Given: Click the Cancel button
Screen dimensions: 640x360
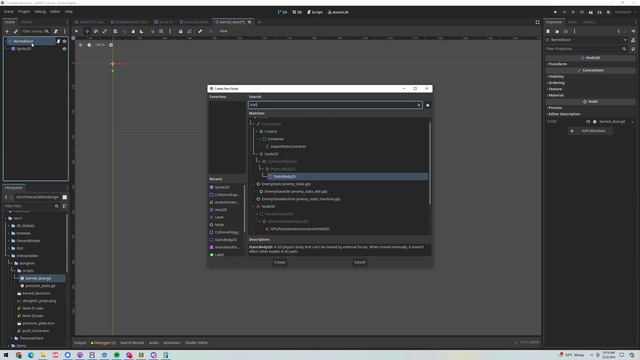Looking at the screenshot, I should 360,262.
